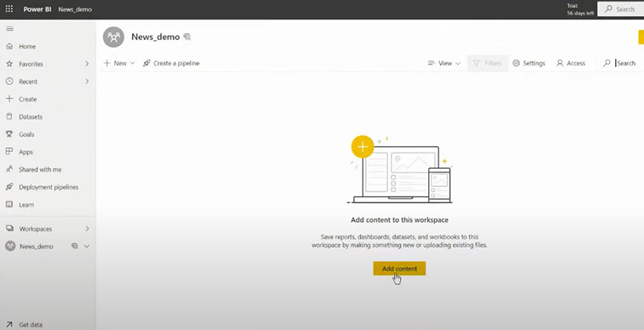Click the Apps grid icon
This screenshot has height=330, width=644.
9,151
